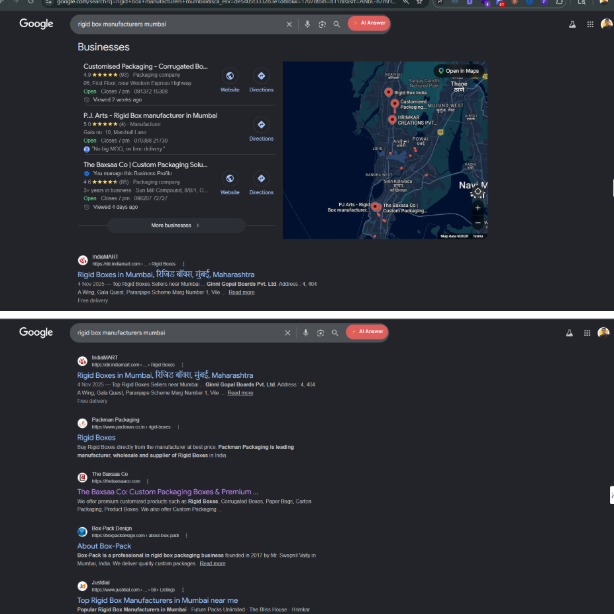Click the my-location target icon on the map
This screenshot has width=614, height=614.
coord(478,191)
